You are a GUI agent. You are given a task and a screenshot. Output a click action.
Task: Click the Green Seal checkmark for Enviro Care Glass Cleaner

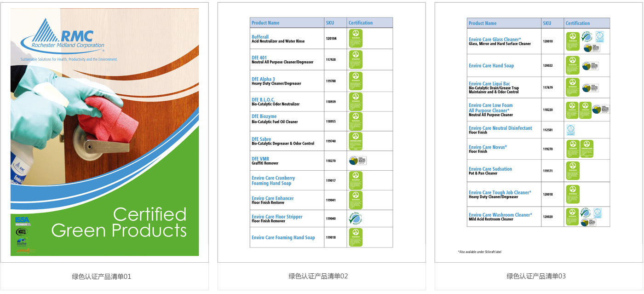tap(585, 37)
